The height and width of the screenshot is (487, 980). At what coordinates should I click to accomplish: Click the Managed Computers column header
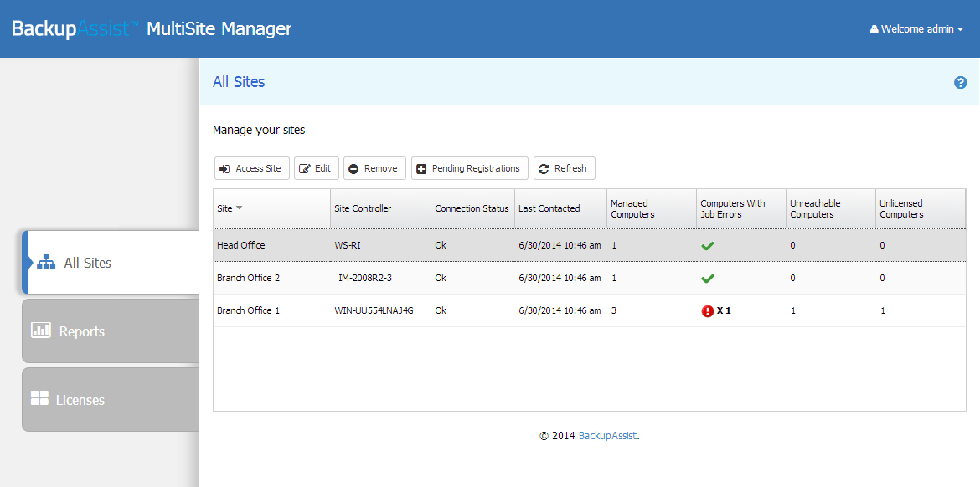click(x=652, y=208)
